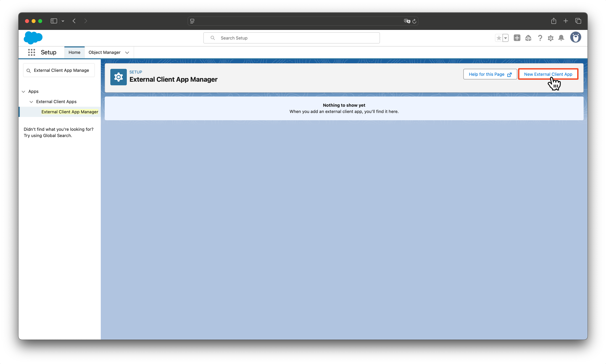Click Help for this Page button

pos(490,74)
